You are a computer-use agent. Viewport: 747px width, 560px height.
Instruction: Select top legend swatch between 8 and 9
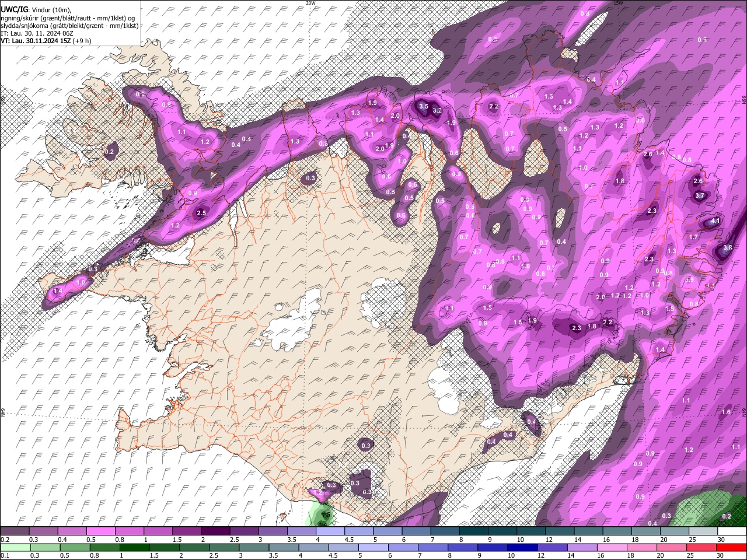474,531
